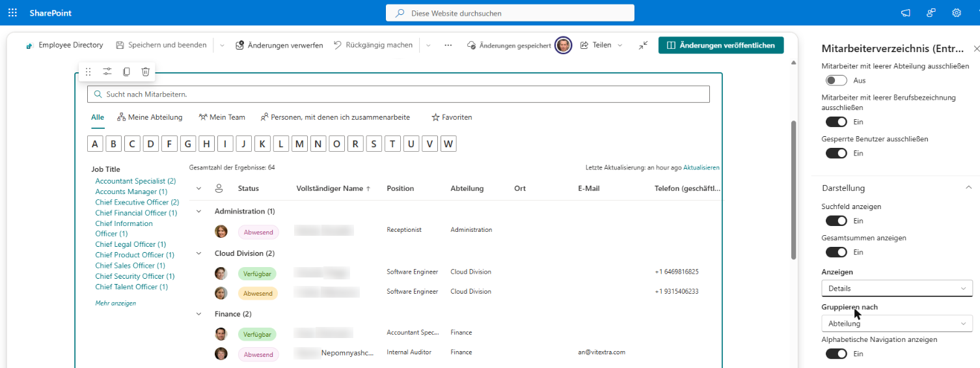Screen dimensions: 980x368
Task: Click the Aktualisieren link
Action: (x=701, y=167)
